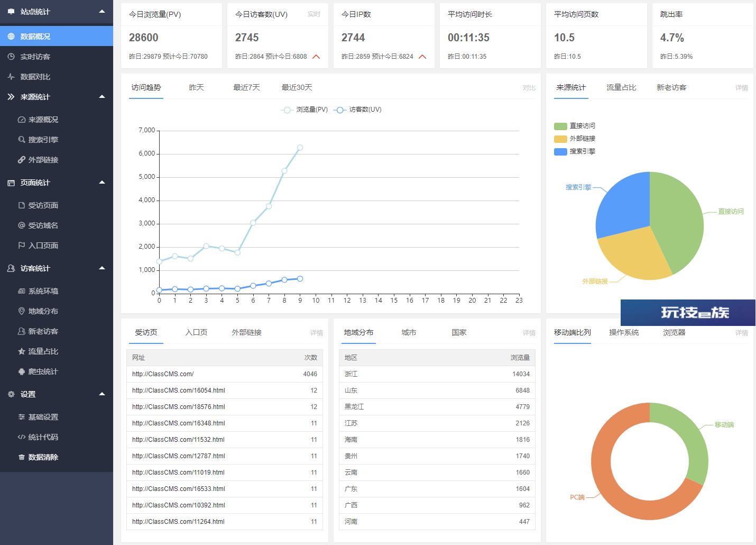The width and height of the screenshot is (756, 545).
Task: Click the pulse icon beside 数据对比
Action: point(11,77)
